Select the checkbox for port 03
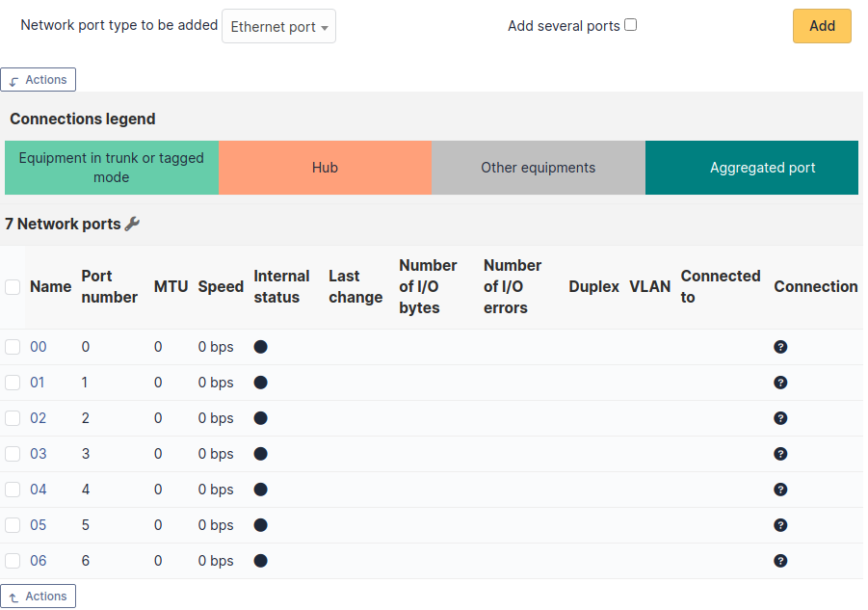This screenshot has width=868, height=610. point(13,454)
